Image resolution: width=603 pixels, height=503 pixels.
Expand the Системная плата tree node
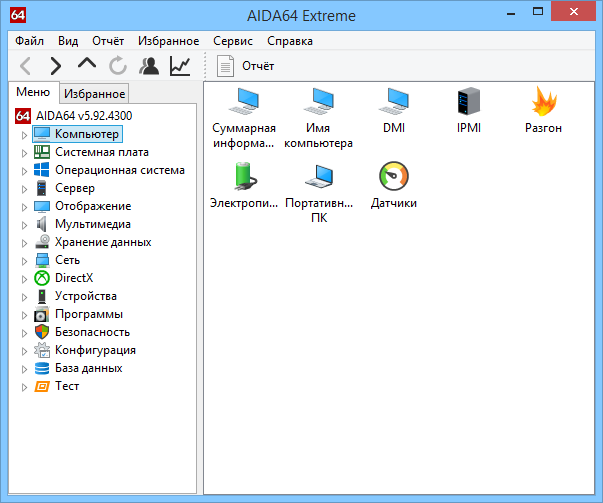(x=24, y=153)
